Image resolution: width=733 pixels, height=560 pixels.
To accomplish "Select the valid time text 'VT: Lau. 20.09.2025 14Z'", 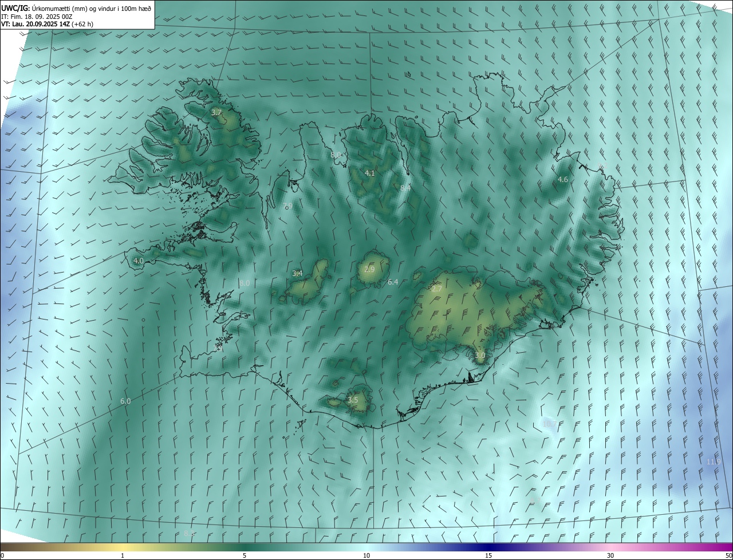I will point(36,24).
